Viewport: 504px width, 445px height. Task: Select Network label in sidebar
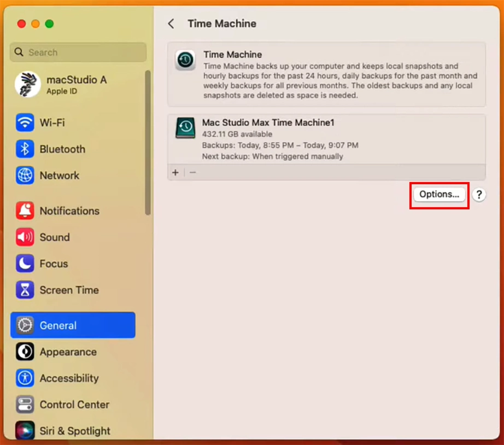[x=60, y=175]
